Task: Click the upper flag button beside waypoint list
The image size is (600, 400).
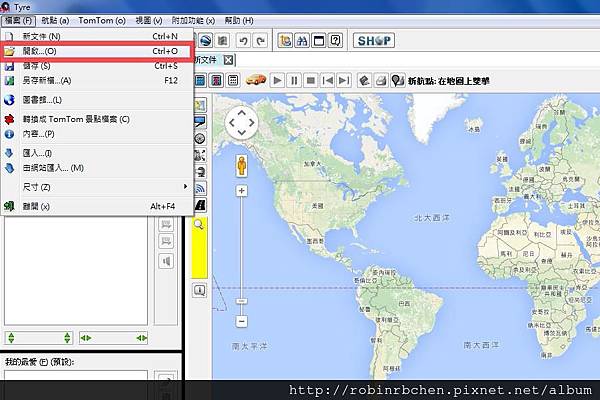Action: [x=166, y=224]
